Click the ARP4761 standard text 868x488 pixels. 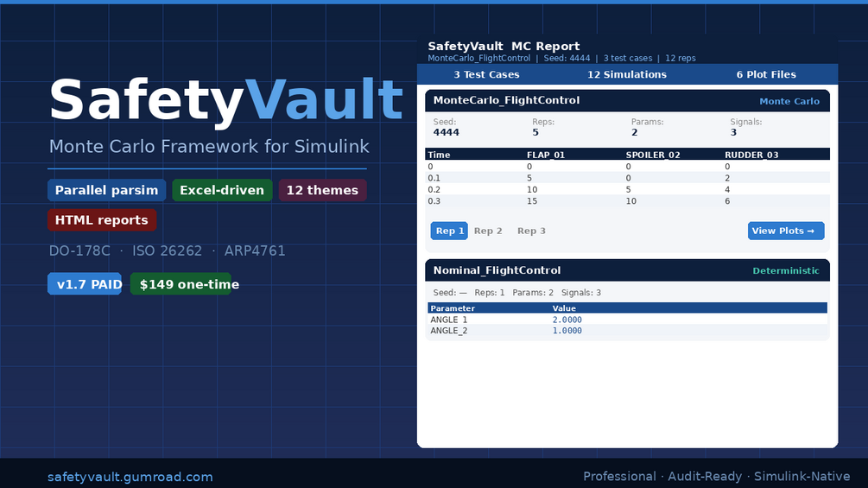(x=255, y=251)
